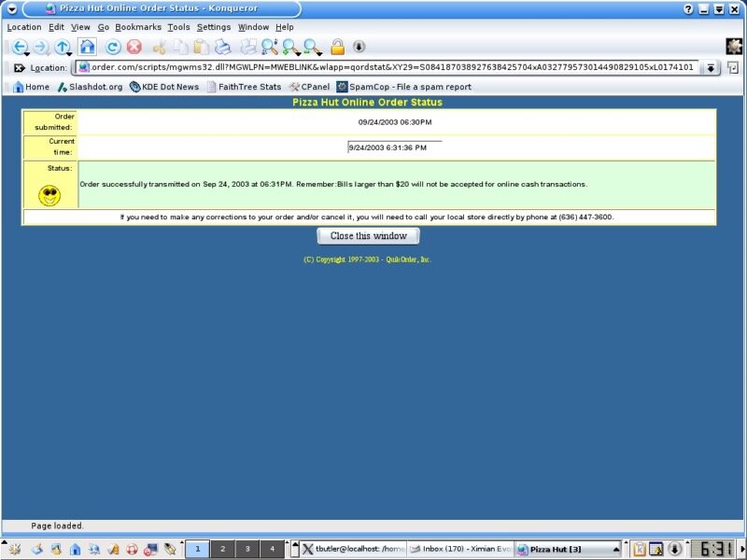
Task: Click the KDE gear throbber icon
Action: 734,46
